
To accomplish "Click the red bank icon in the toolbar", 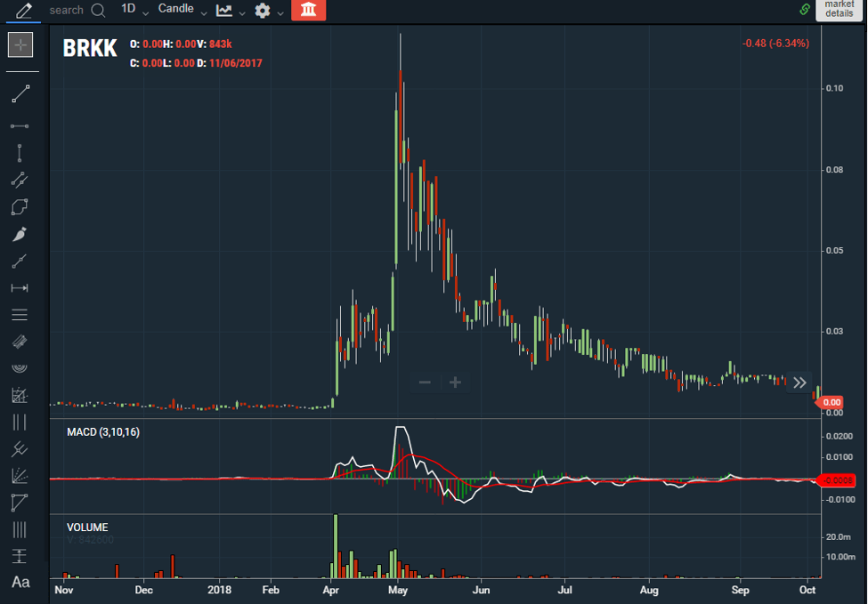I will [309, 12].
